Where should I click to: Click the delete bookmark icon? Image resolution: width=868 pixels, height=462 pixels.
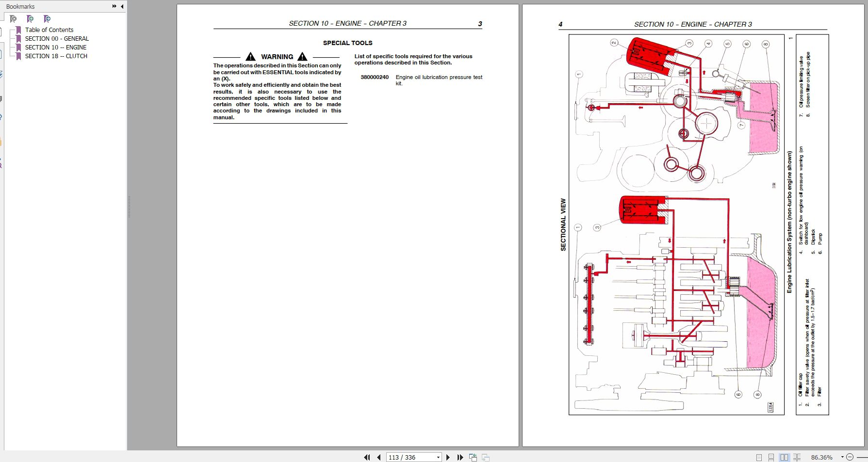pos(13,19)
